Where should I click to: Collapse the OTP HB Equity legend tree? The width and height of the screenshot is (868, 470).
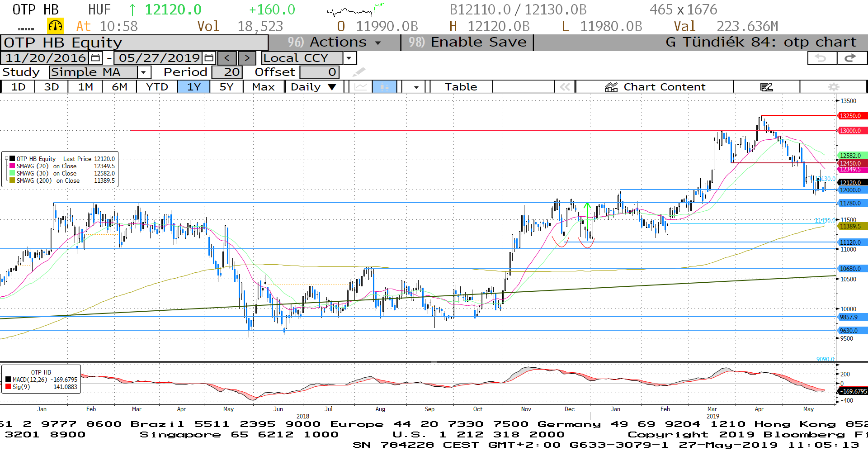tap(6, 159)
